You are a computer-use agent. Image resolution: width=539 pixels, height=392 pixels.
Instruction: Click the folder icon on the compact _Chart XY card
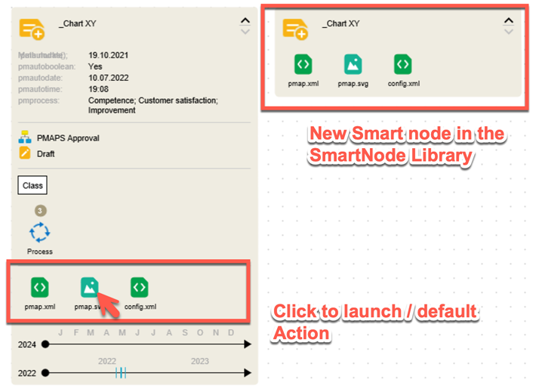[x=295, y=29]
